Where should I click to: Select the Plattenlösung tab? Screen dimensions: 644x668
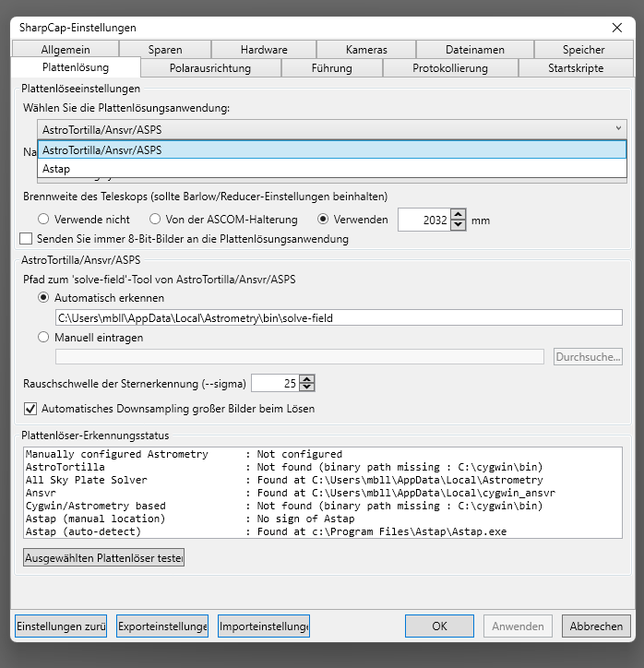76,67
